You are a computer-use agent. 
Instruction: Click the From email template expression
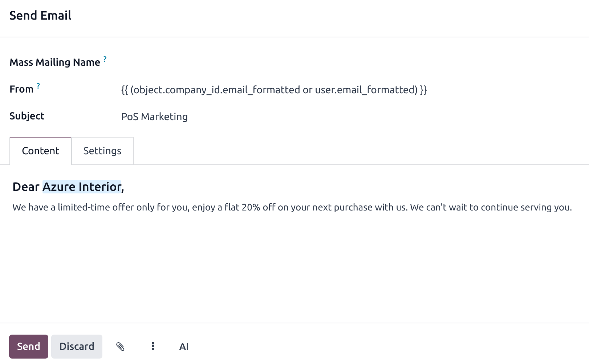coord(275,90)
